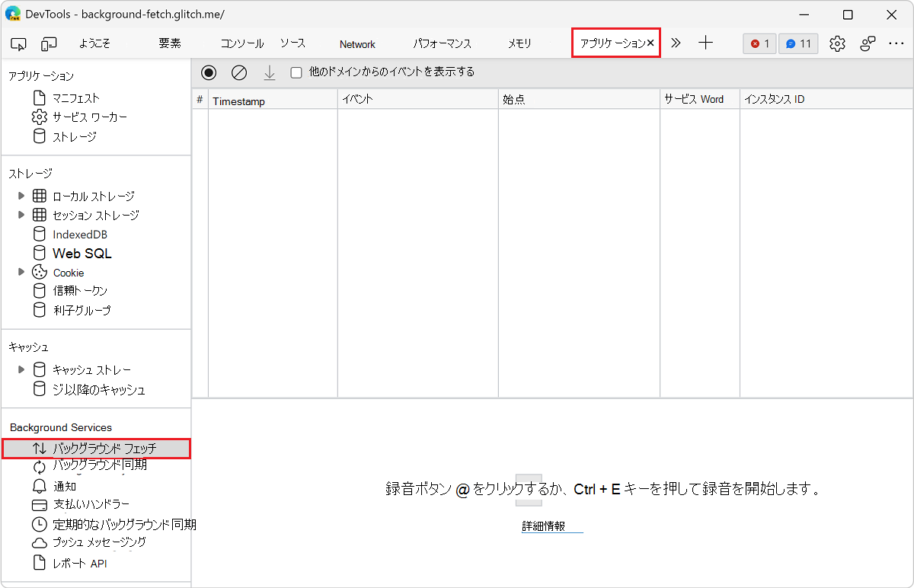Click the 詳細情報 link
914x588 pixels.
coord(544,526)
